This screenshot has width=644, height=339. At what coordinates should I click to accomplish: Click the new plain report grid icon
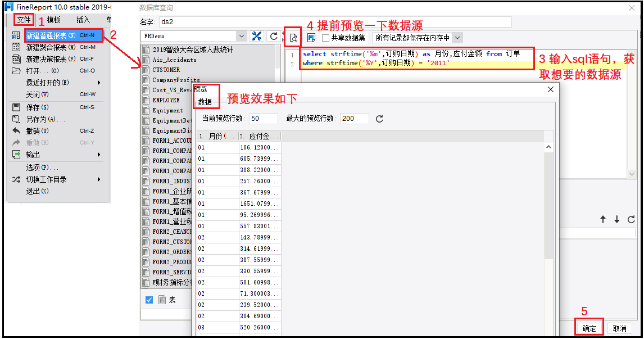16,35
